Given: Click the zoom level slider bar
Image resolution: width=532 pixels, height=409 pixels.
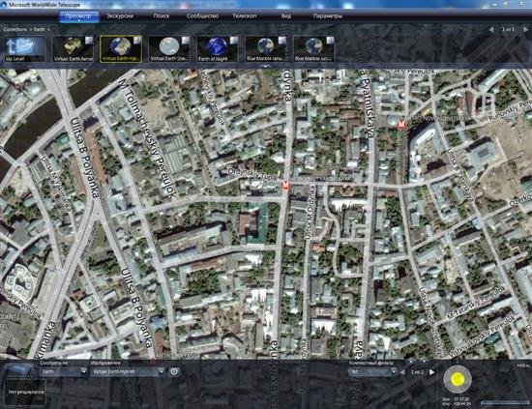Looking at the screenshot, I should (x=504, y=402).
